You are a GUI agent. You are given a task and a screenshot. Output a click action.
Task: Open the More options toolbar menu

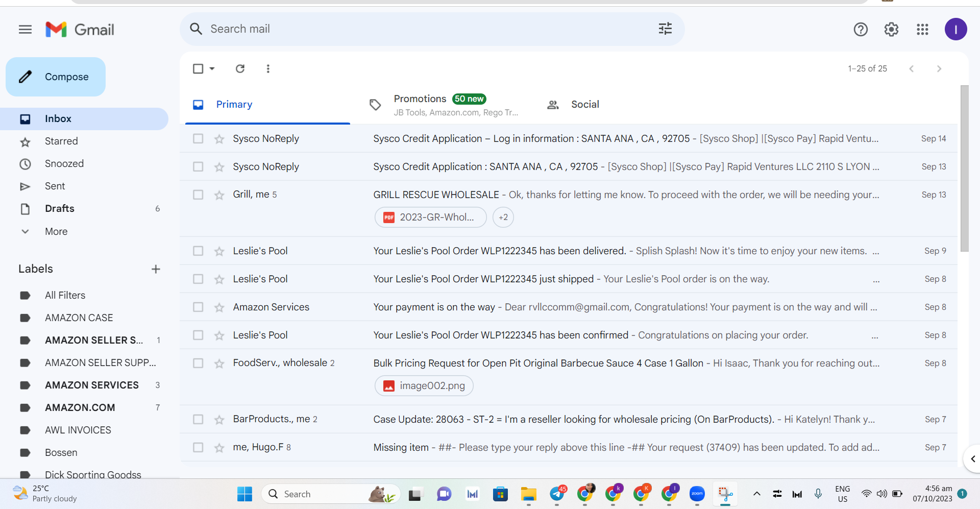pyautogui.click(x=268, y=68)
